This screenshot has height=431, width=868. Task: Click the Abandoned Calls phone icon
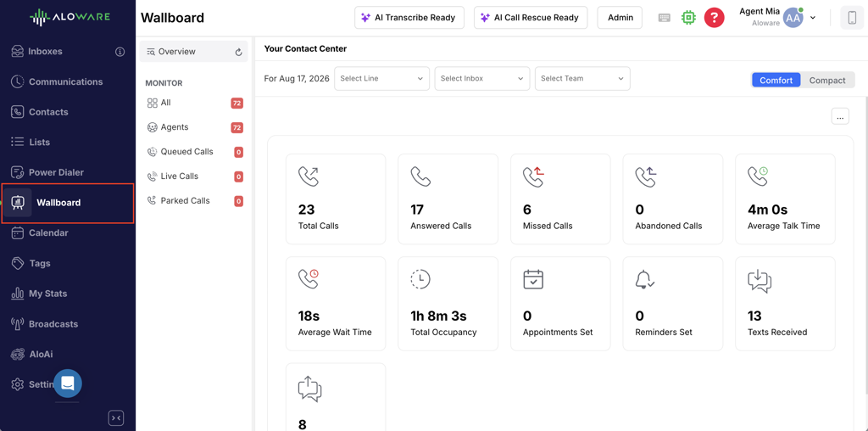coord(646,176)
